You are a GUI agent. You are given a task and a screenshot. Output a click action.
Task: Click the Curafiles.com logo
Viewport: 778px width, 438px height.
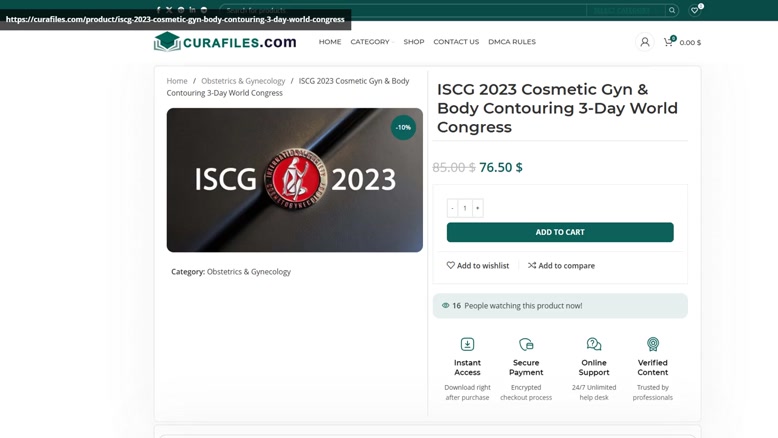[x=225, y=42]
